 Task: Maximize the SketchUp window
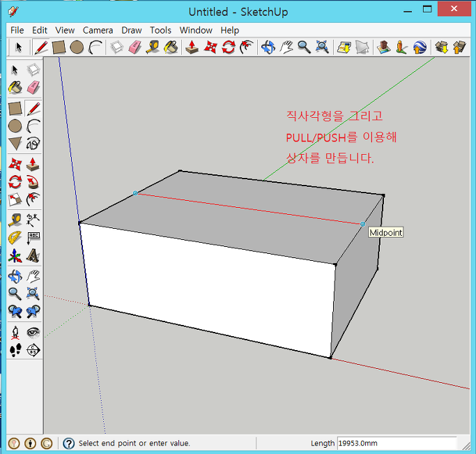point(427,9)
